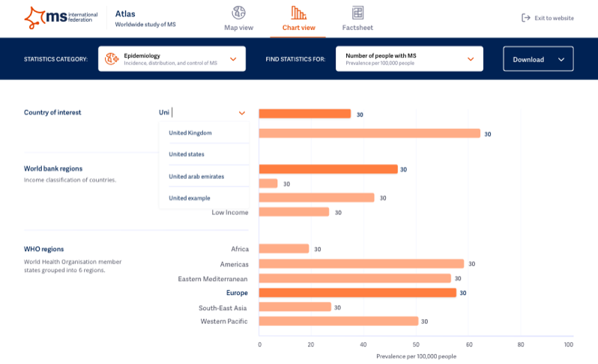The width and height of the screenshot is (598, 364).
Task: Select United example from the list
Action: point(189,198)
